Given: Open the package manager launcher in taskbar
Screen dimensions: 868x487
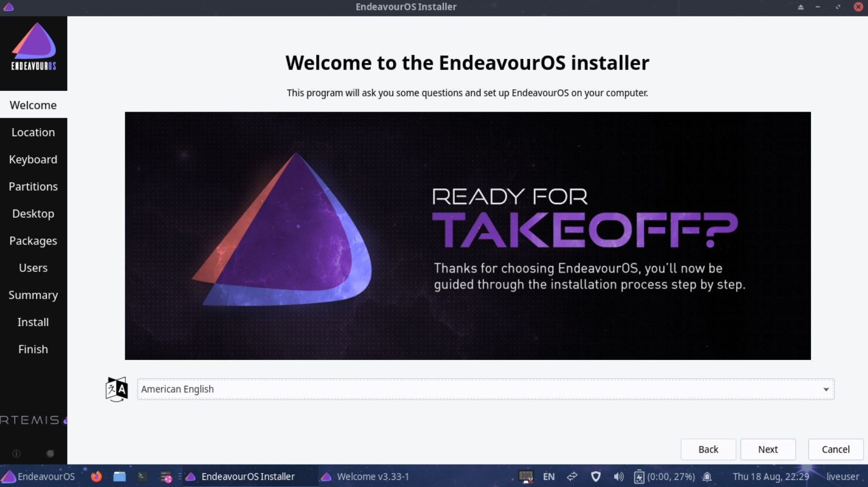Looking at the screenshot, I should tap(166, 477).
